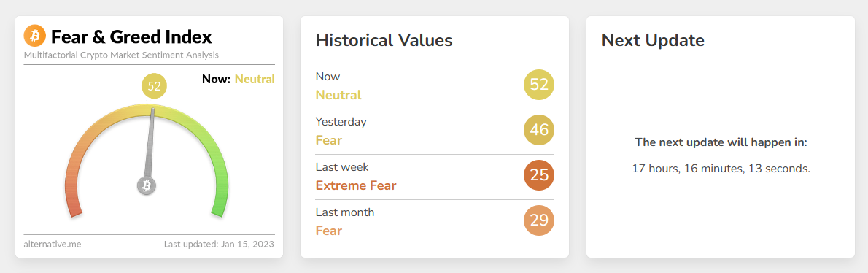Click the orange Bitcoin logo icon
The width and height of the screenshot is (868, 273).
[x=35, y=36]
